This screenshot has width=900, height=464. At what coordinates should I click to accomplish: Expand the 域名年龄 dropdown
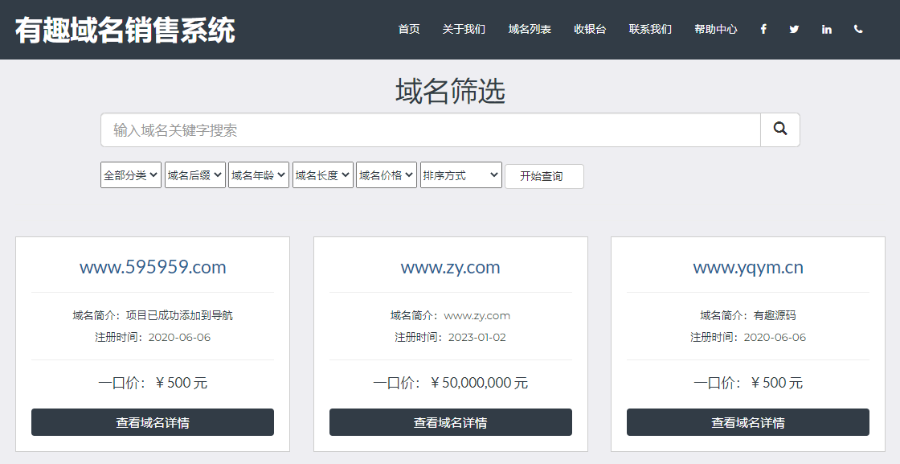(x=258, y=175)
